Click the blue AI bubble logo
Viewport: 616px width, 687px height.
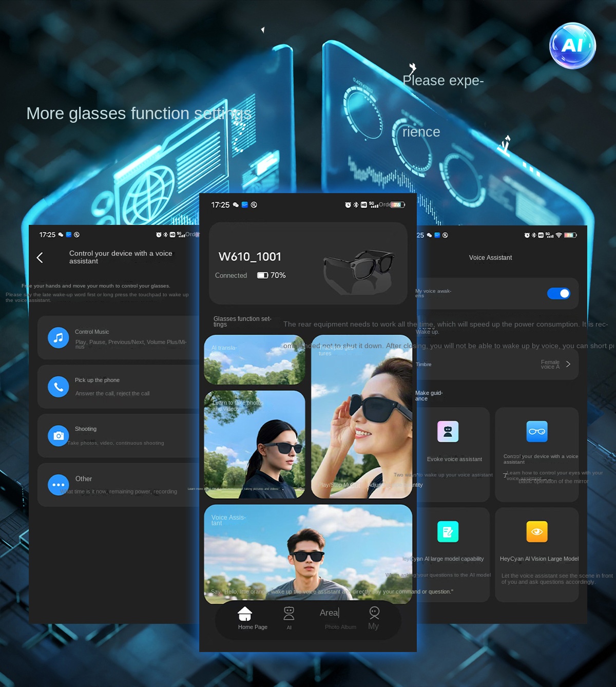[572, 46]
